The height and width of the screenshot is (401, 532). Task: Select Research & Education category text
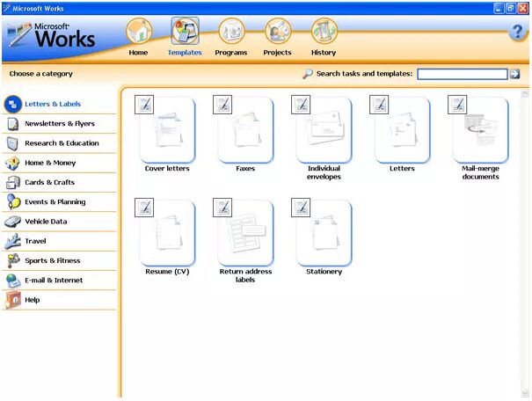62,143
